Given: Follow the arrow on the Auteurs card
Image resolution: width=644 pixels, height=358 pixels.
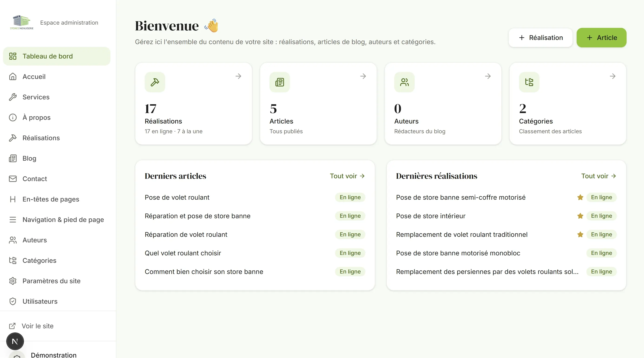Looking at the screenshot, I should (x=488, y=76).
